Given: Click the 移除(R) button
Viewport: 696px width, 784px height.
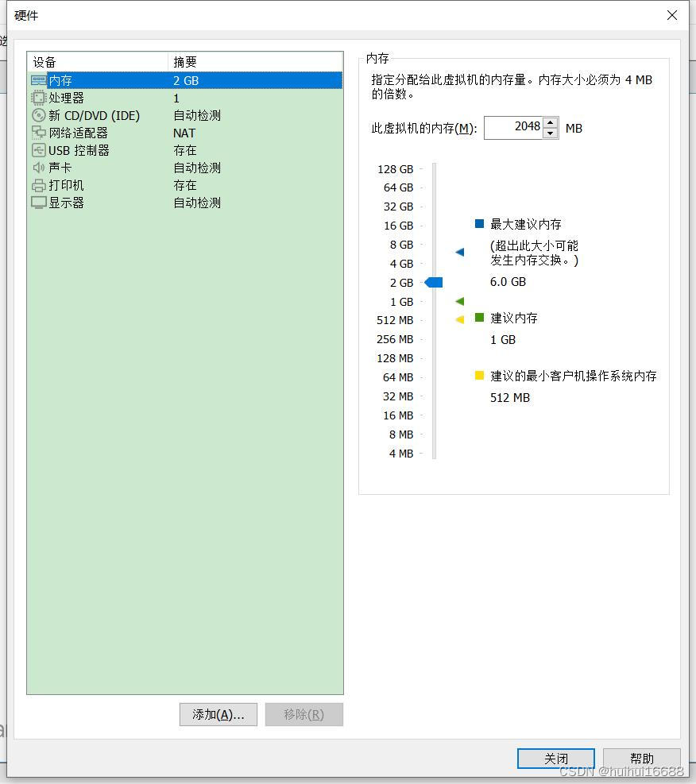Looking at the screenshot, I should [x=304, y=715].
